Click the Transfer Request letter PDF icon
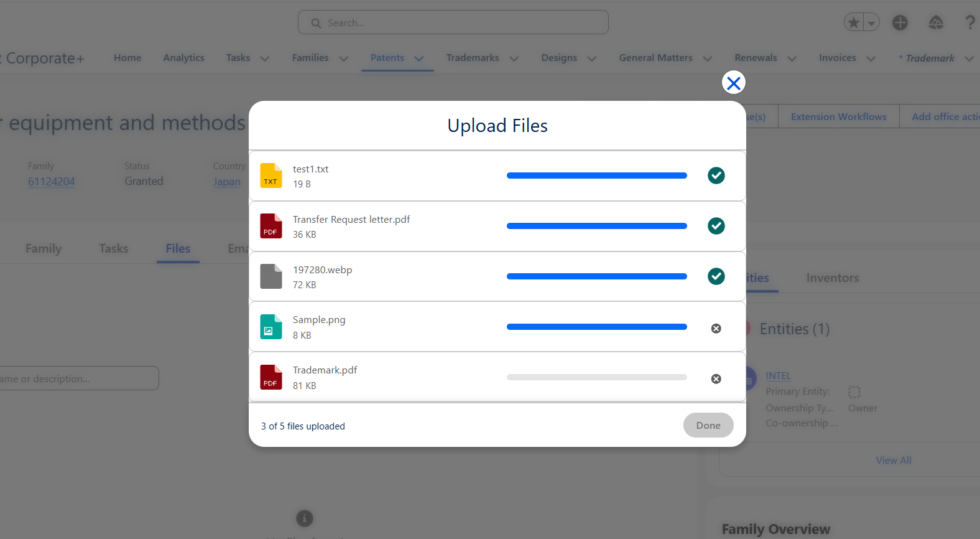The width and height of the screenshot is (980, 539). 270,226
